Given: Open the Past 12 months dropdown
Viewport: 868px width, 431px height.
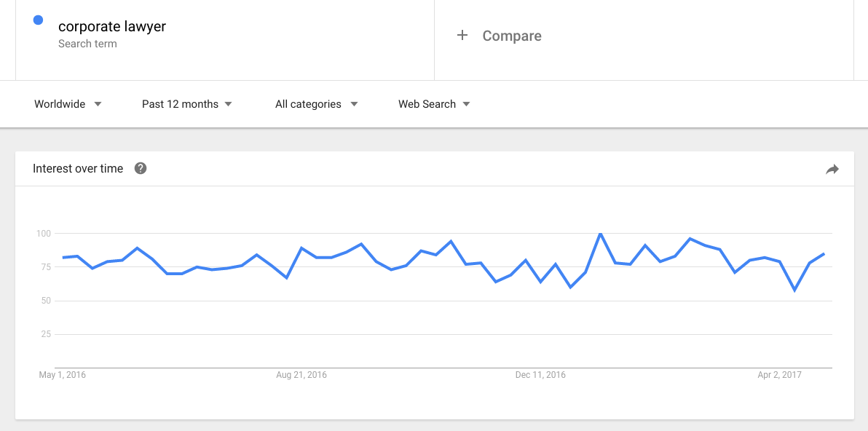Looking at the screenshot, I should coord(186,104).
